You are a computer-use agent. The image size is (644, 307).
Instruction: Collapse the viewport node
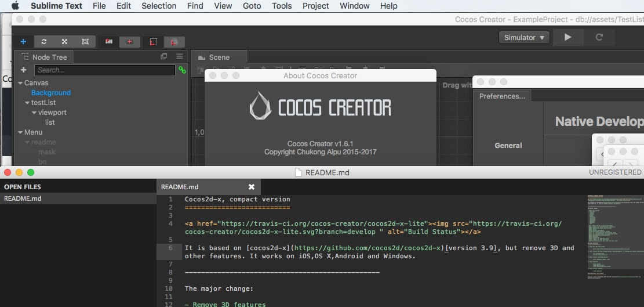pos(34,113)
